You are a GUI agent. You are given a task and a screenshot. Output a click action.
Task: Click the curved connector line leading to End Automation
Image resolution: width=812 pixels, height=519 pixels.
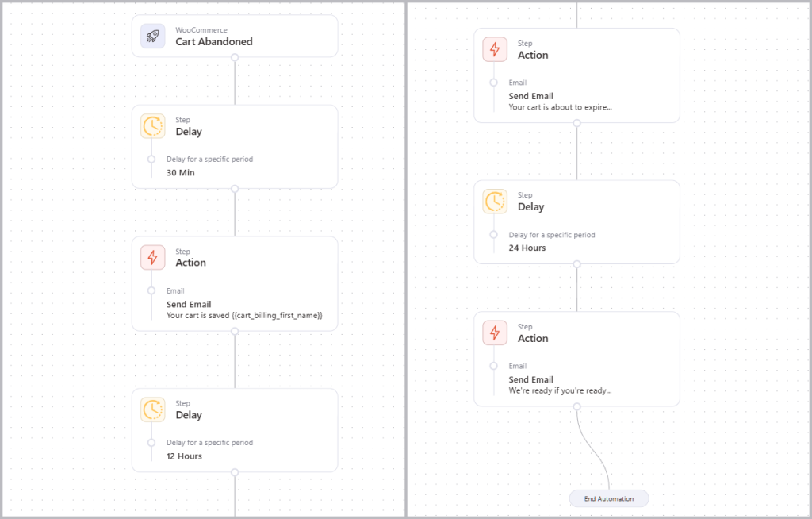[592, 452]
